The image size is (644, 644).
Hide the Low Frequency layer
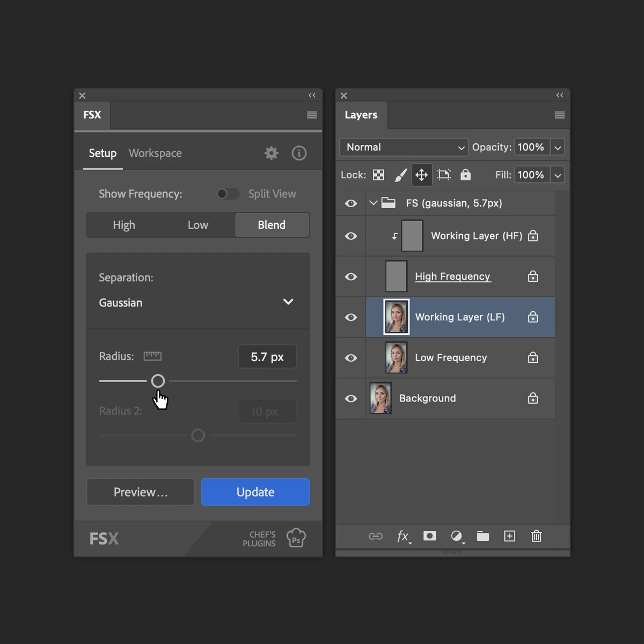tap(351, 358)
